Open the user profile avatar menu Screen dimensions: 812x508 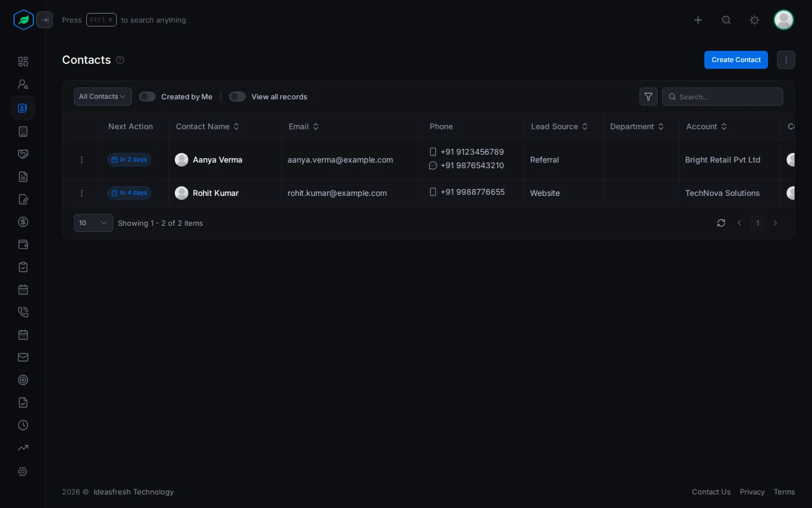pyautogui.click(x=784, y=20)
